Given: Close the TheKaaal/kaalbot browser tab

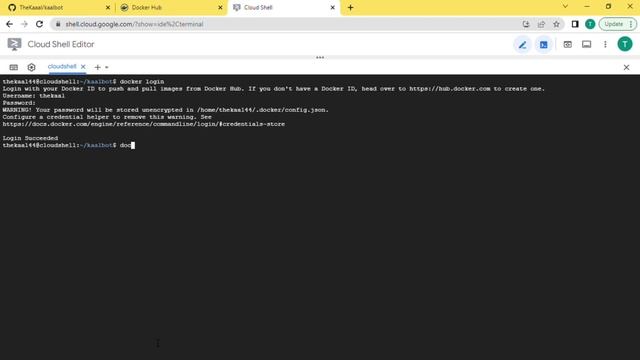Looking at the screenshot, I should pos(108,7).
